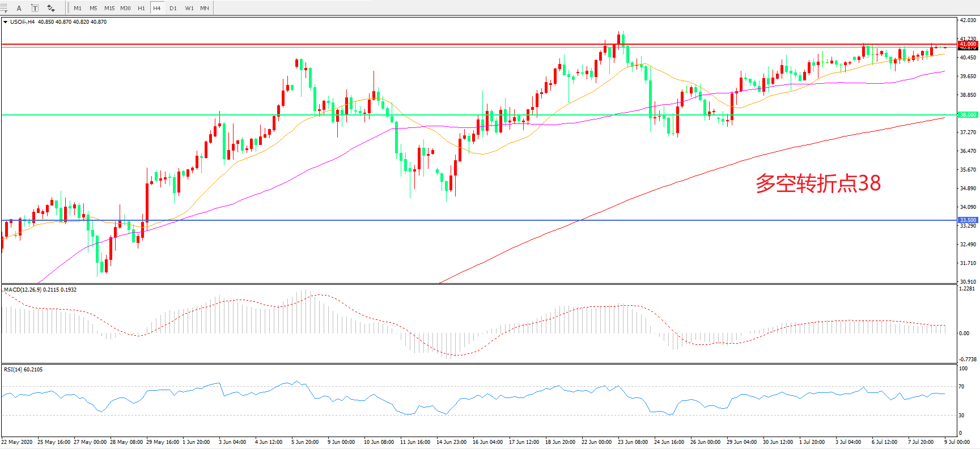Open the Arrows objects tool

tap(51, 8)
